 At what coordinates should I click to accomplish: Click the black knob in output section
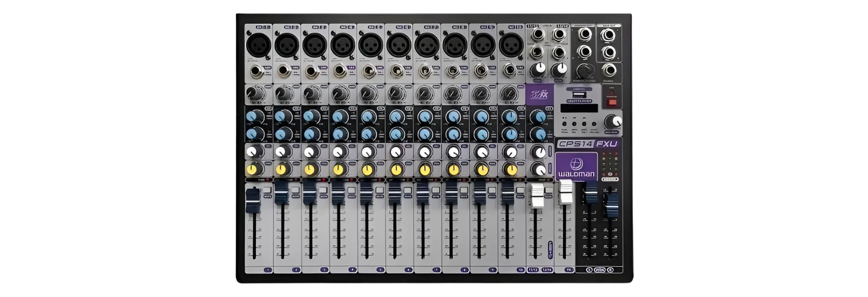(585, 71)
